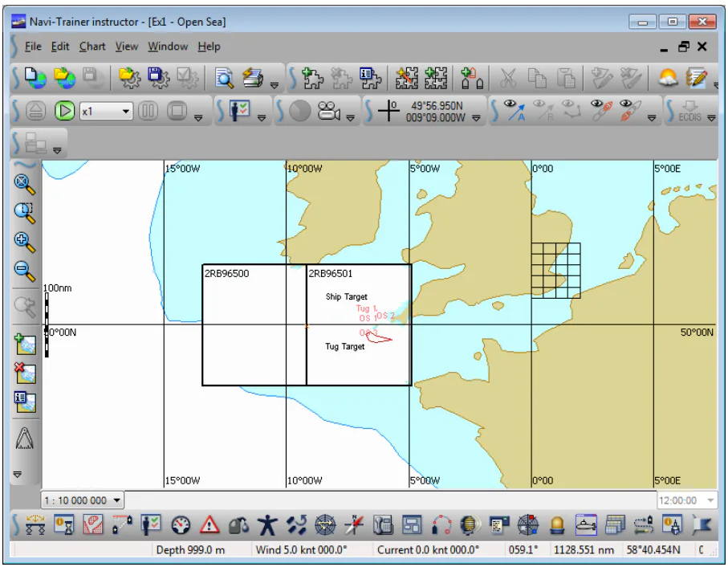Toggle the eye visibility icon before ECDIS
Image resolution: width=728 pixels, height=567 pixels.
[628, 111]
